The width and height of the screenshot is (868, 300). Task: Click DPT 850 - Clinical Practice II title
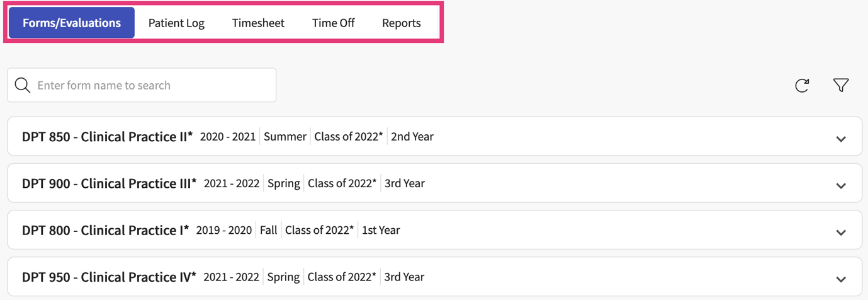(x=108, y=137)
